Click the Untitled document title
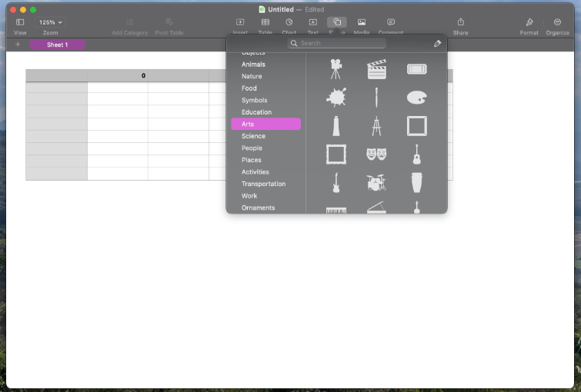The image size is (581, 392). coord(281,10)
